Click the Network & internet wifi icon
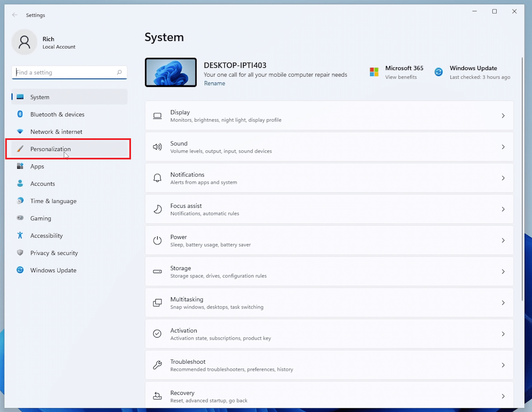The height and width of the screenshot is (412, 532). pos(20,132)
